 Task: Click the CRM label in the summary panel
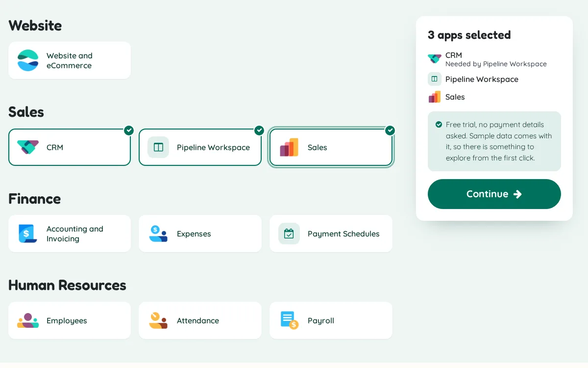(454, 55)
